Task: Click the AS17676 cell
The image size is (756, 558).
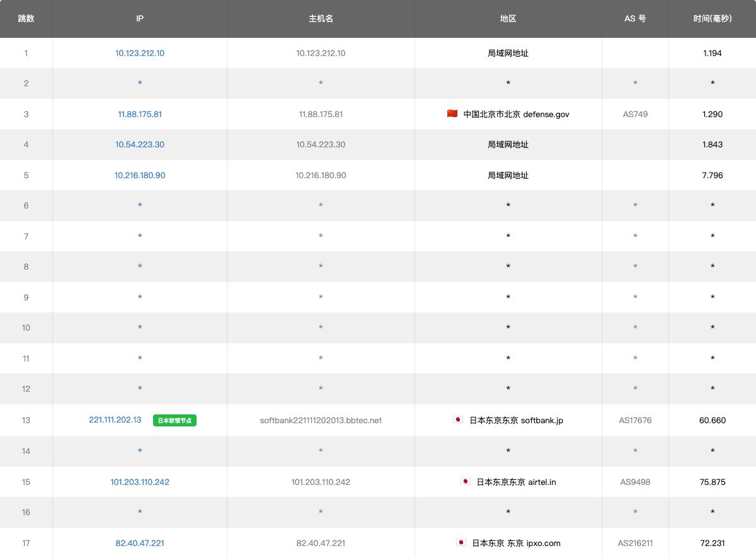Action: tap(635, 421)
